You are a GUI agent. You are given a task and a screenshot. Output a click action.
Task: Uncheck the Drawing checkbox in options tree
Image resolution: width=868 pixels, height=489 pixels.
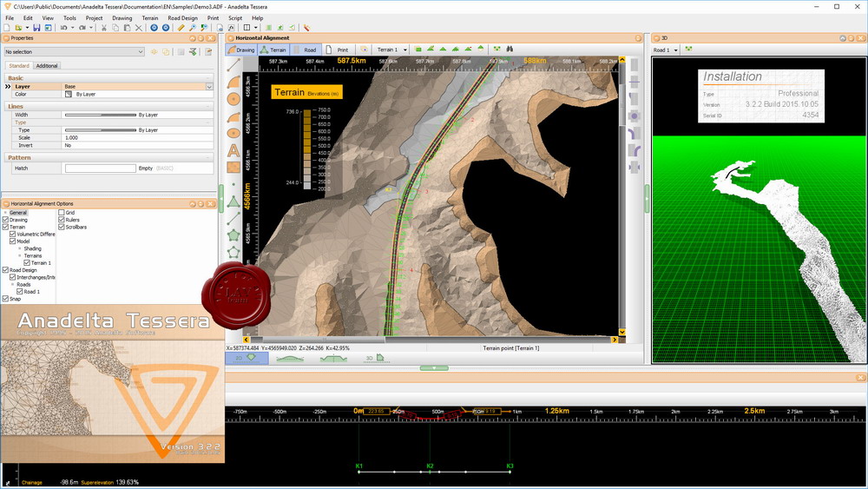[5, 220]
